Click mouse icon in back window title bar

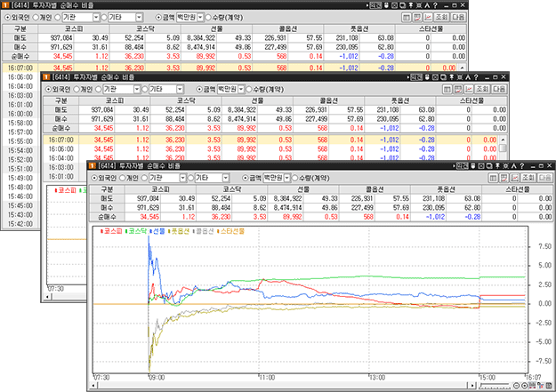pyautogui.click(x=386, y=5)
